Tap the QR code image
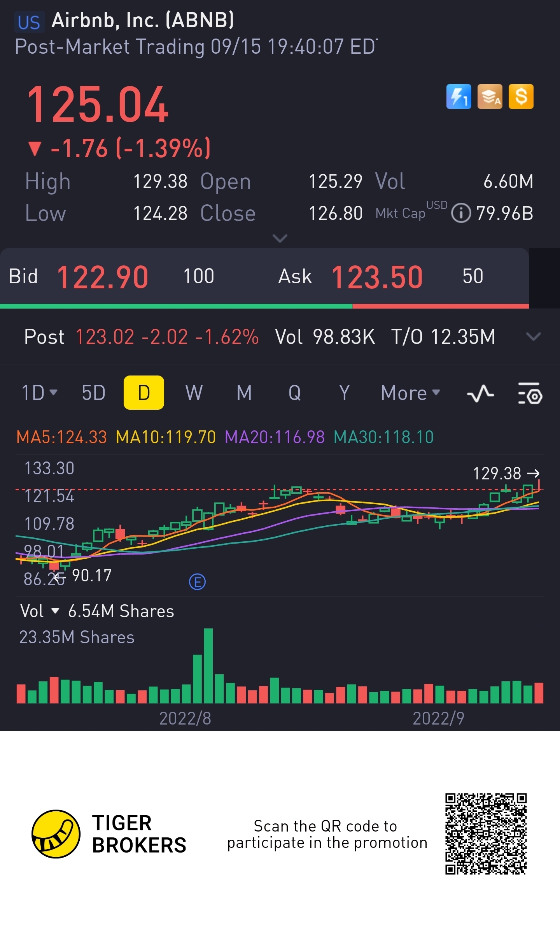 tap(486, 834)
